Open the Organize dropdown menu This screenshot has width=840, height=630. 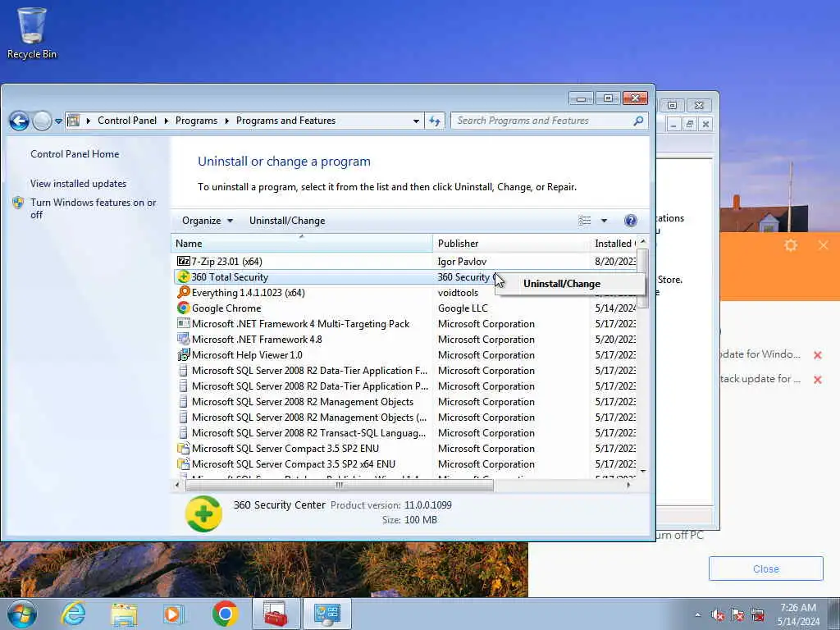[x=208, y=221]
